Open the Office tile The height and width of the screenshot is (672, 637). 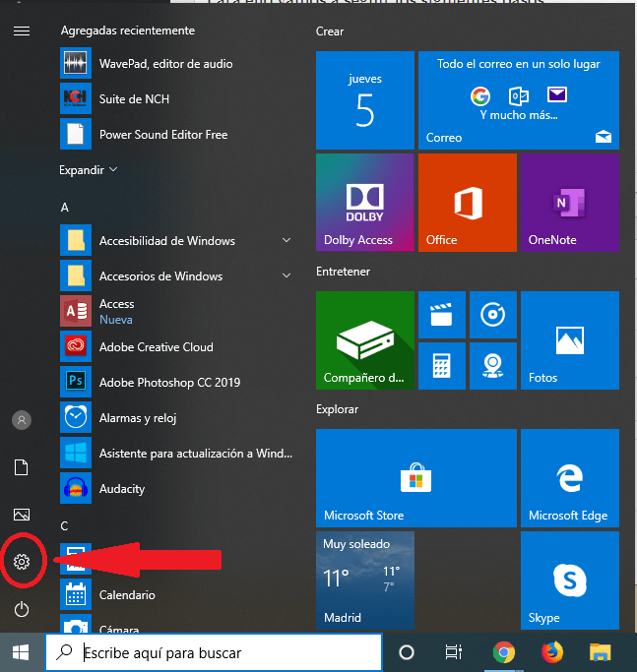point(468,203)
